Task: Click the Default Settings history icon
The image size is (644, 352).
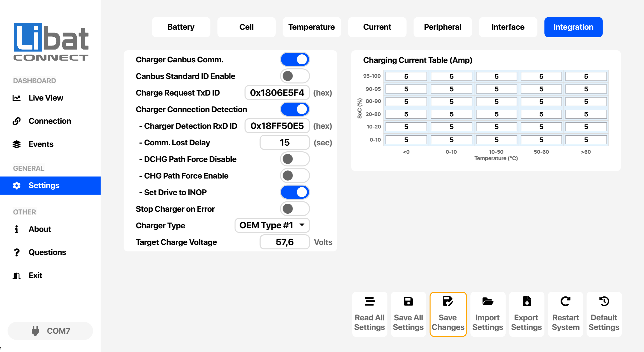Action: 604,301
